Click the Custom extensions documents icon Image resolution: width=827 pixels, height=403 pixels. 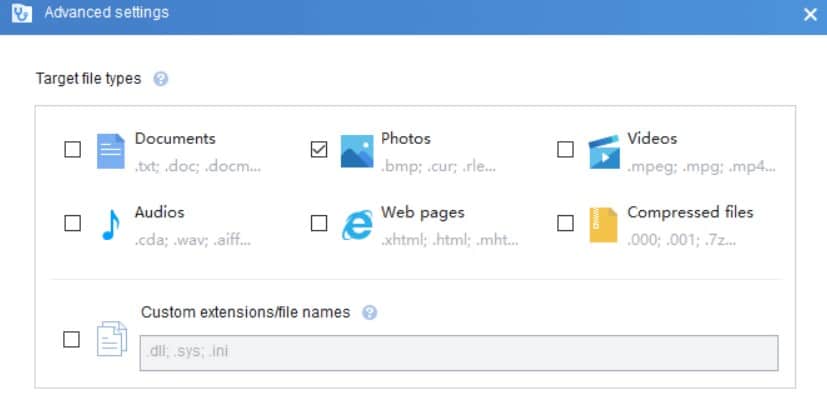[x=112, y=339]
